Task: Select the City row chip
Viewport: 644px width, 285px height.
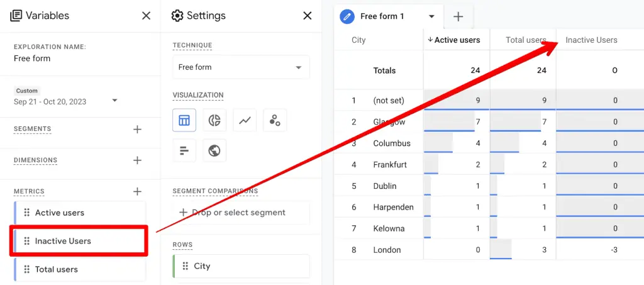Action: [241, 266]
